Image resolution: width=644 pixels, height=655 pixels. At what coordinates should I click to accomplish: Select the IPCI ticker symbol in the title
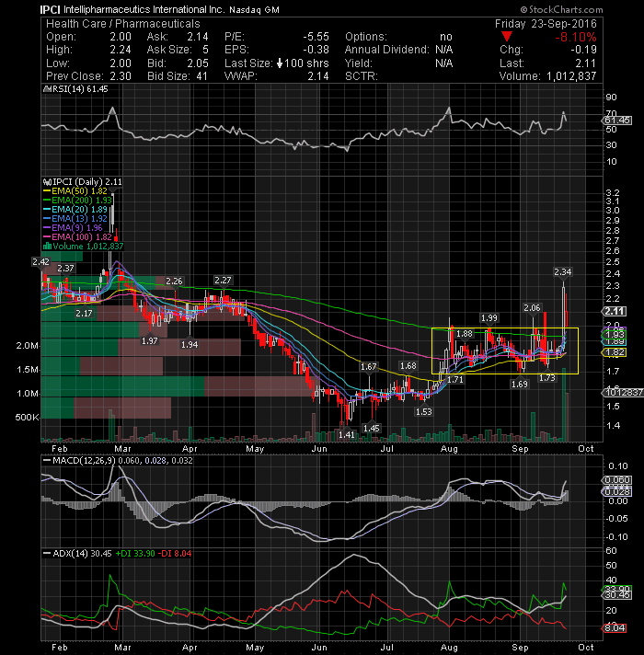50,9
